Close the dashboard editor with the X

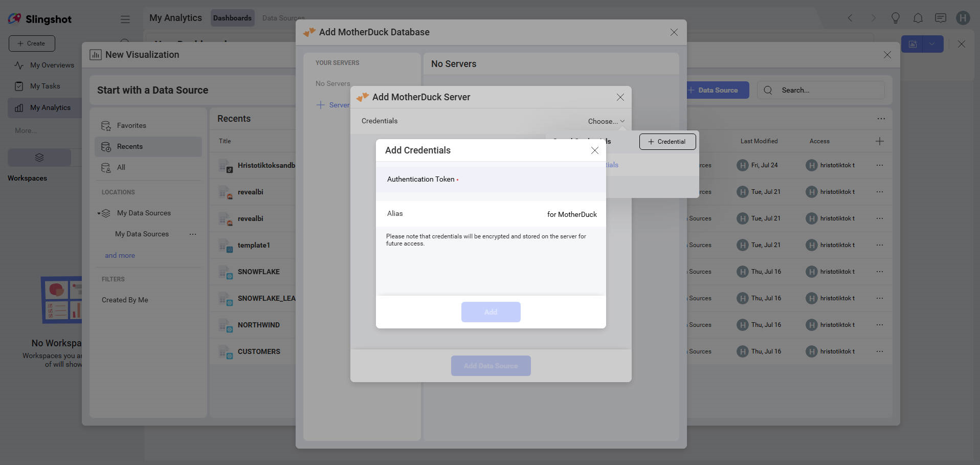[x=962, y=44]
